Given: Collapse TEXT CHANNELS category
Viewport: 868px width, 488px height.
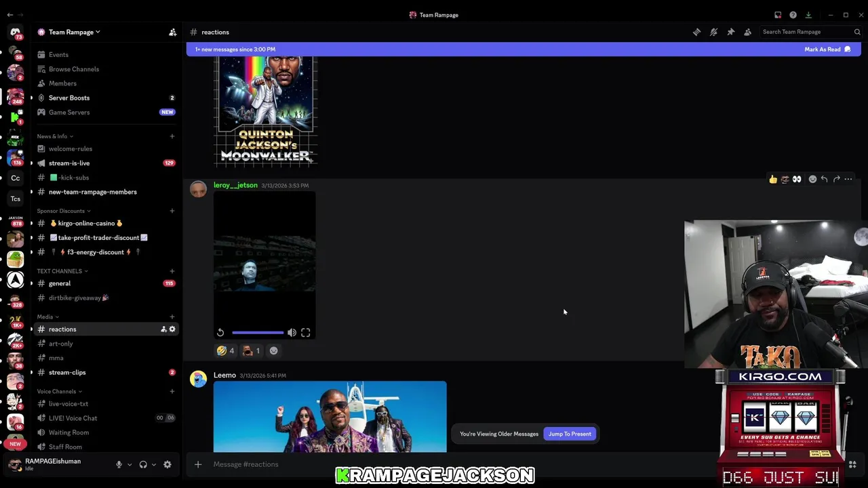Looking at the screenshot, I should [x=62, y=271].
